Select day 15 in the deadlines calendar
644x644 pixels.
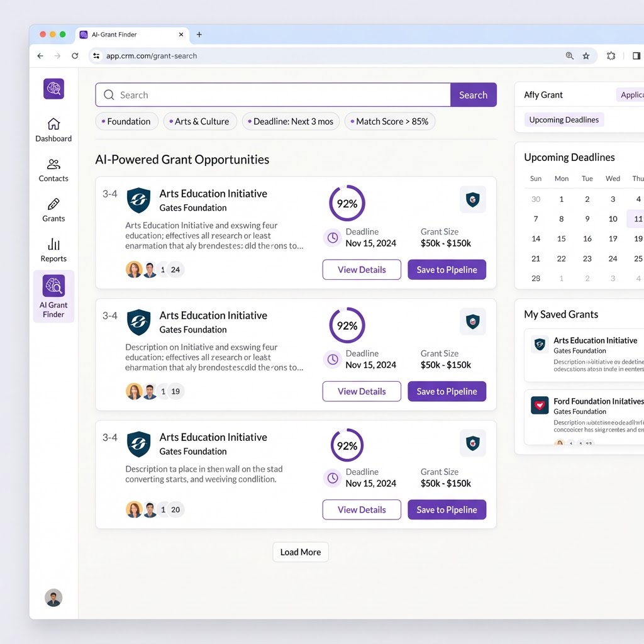pyautogui.click(x=561, y=238)
